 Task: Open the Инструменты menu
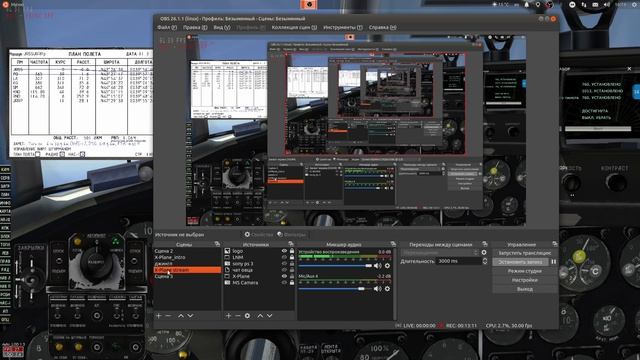coord(342,27)
